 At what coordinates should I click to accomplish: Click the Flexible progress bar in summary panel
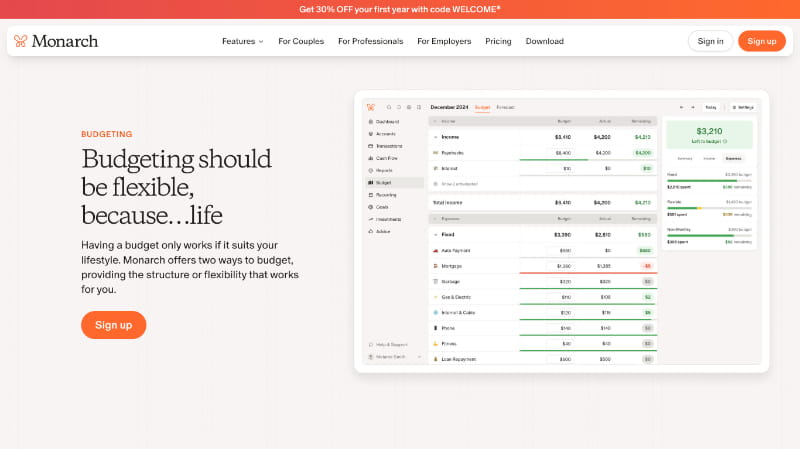point(709,208)
